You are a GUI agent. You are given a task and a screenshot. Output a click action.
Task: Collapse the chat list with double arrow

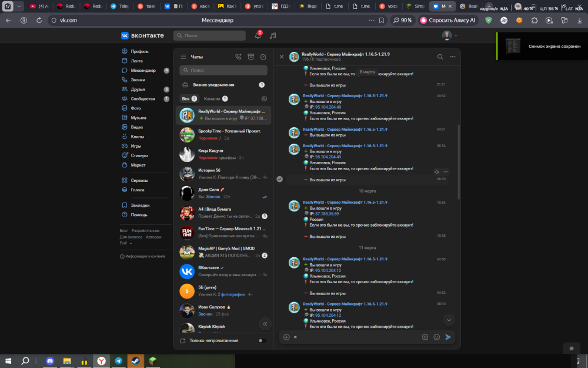pyautogui.click(x=265, y=324)
